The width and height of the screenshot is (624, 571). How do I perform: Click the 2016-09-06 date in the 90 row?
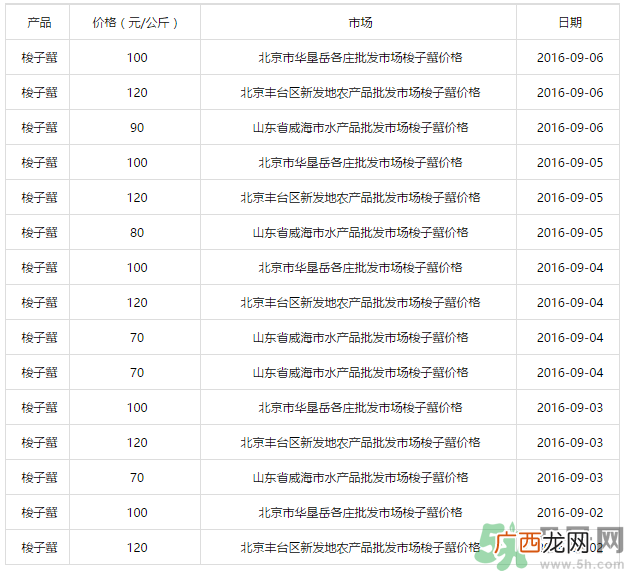click(x=570, y=128)
